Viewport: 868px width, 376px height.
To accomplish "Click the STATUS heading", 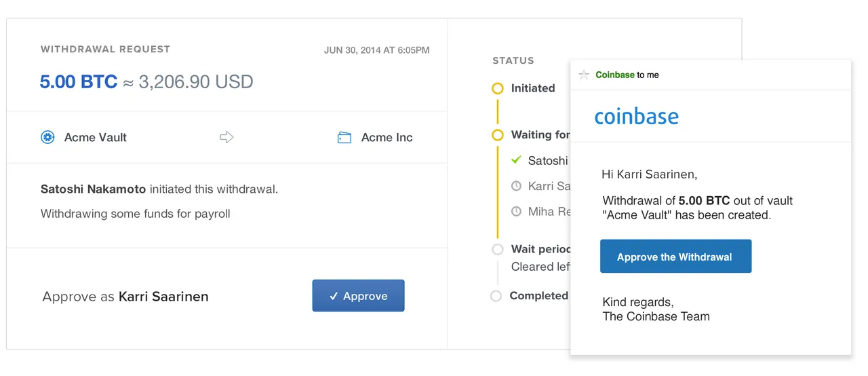I will [x=513, y=60].
